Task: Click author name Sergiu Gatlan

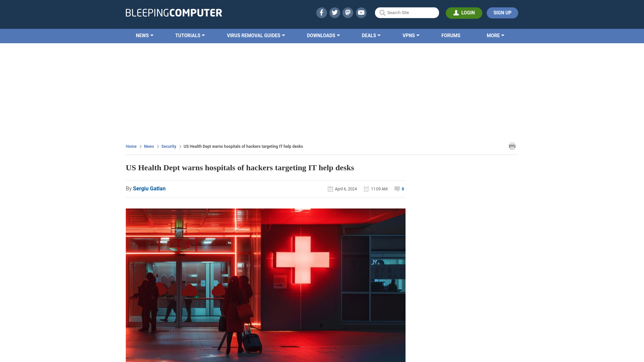Action: pos(149,188)
